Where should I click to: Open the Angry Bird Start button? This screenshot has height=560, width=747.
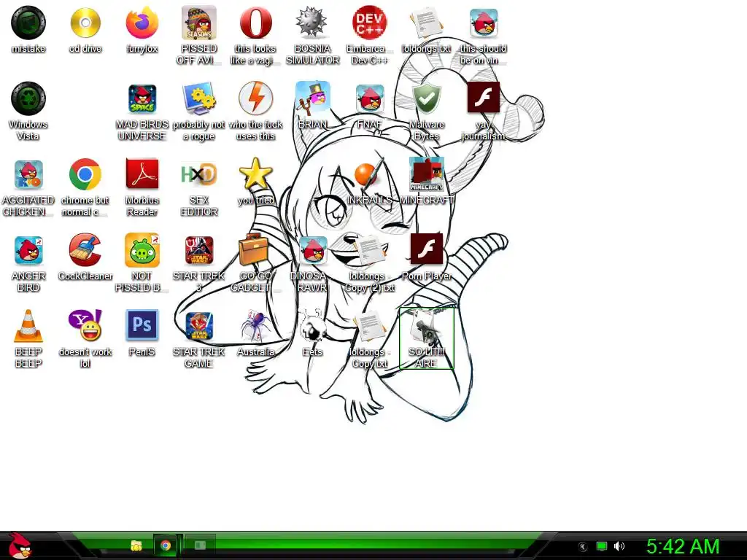click(19, 545)
